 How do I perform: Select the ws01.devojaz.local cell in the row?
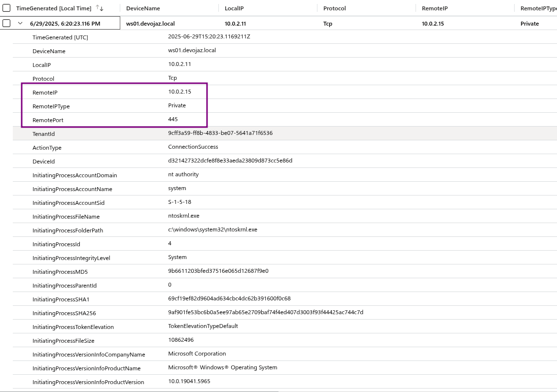150,24
